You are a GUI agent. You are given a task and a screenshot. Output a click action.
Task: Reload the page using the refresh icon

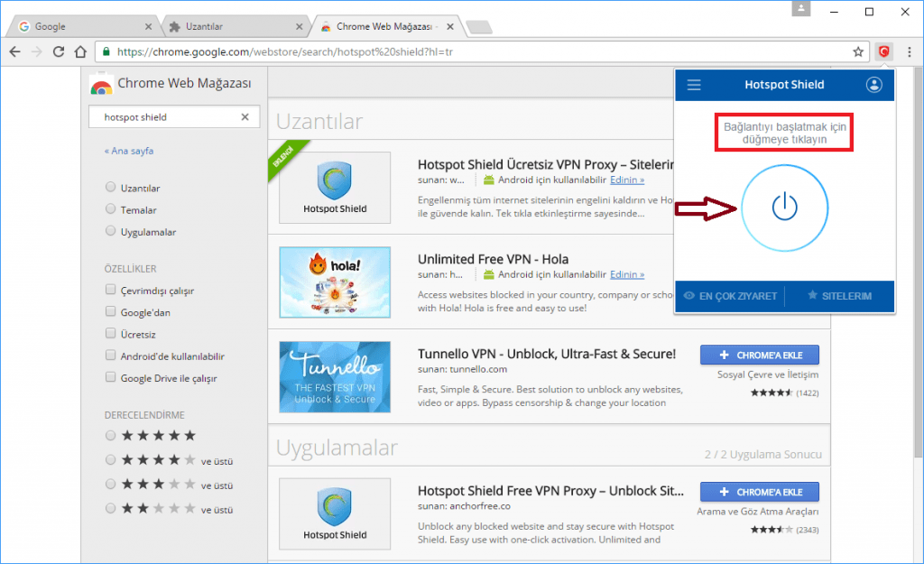point(57,51)
